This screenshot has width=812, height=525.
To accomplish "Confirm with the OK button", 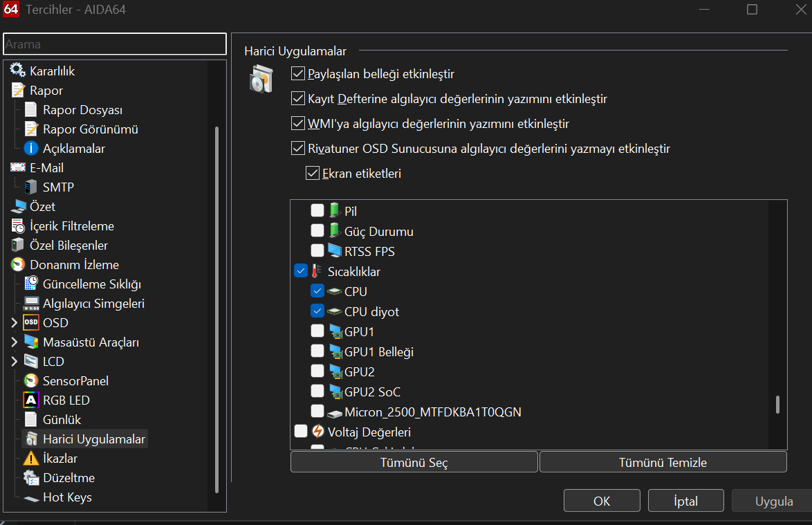I will [x=602, y=501].
